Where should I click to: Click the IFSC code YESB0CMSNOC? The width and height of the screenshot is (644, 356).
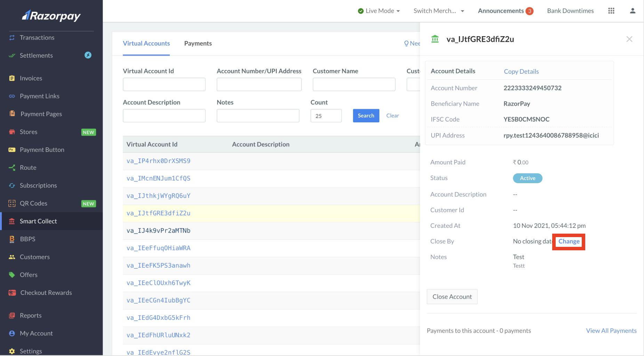[526, 119]
